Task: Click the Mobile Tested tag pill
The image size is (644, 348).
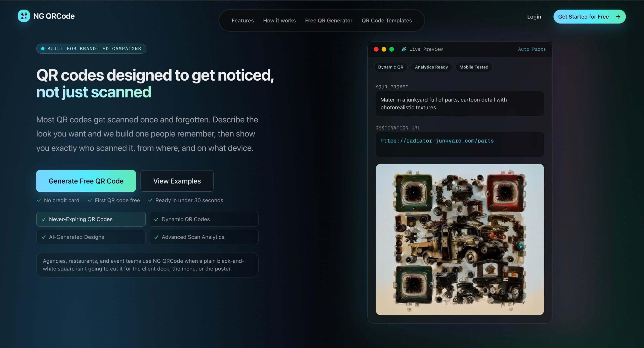Action: [x=474, y=67]
